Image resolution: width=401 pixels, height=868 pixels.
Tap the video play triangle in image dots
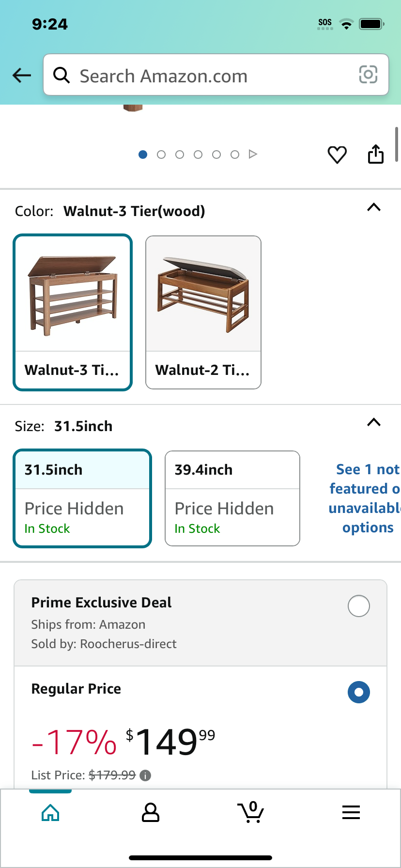pyautogui.click(x=253, y=154)
